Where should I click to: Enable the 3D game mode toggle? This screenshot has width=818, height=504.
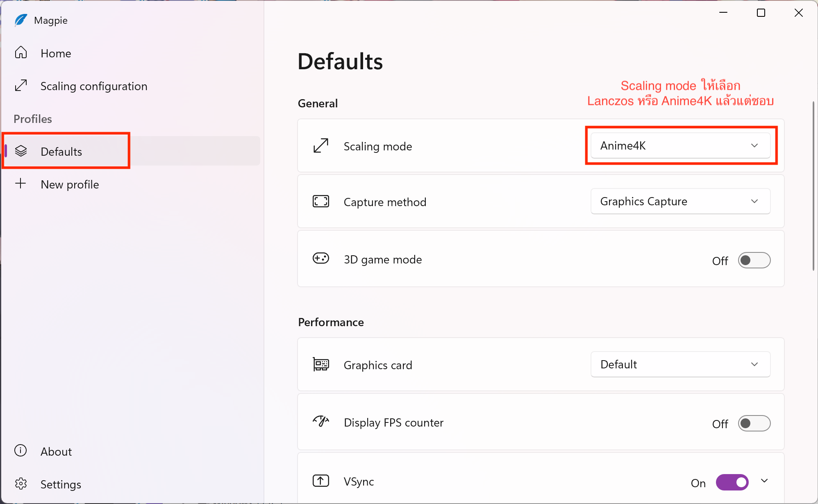point(754,260)
